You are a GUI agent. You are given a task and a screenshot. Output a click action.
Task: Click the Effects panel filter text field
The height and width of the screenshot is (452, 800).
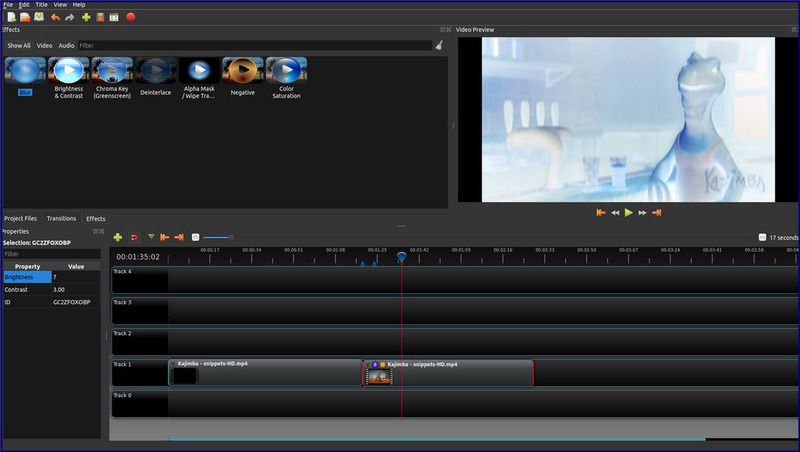click(x=255, y=45)
